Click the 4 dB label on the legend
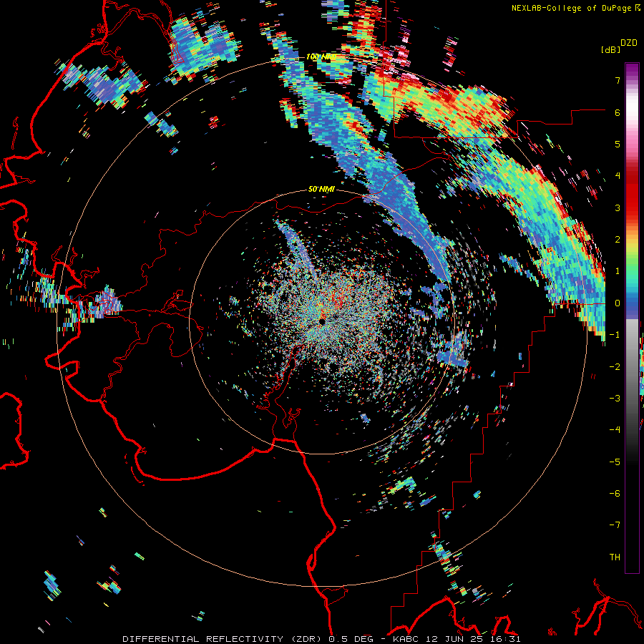The height and width of the screenshot is (644, 644). click(618, 176)
